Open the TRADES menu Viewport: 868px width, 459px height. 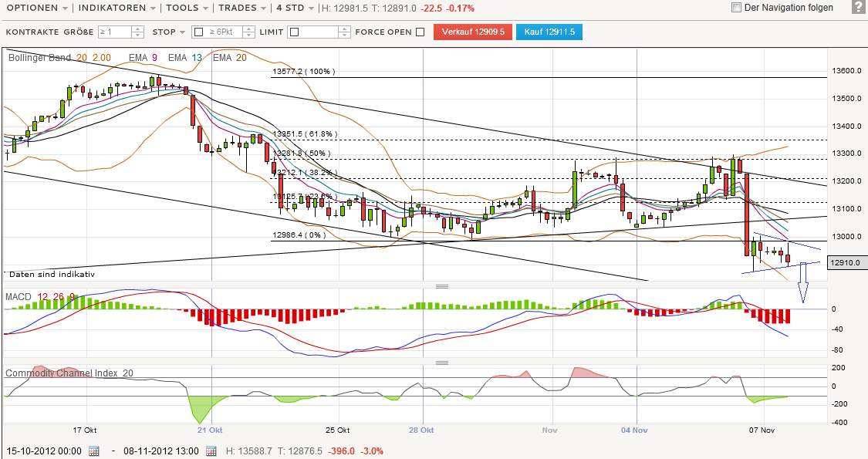coord(242,8)
